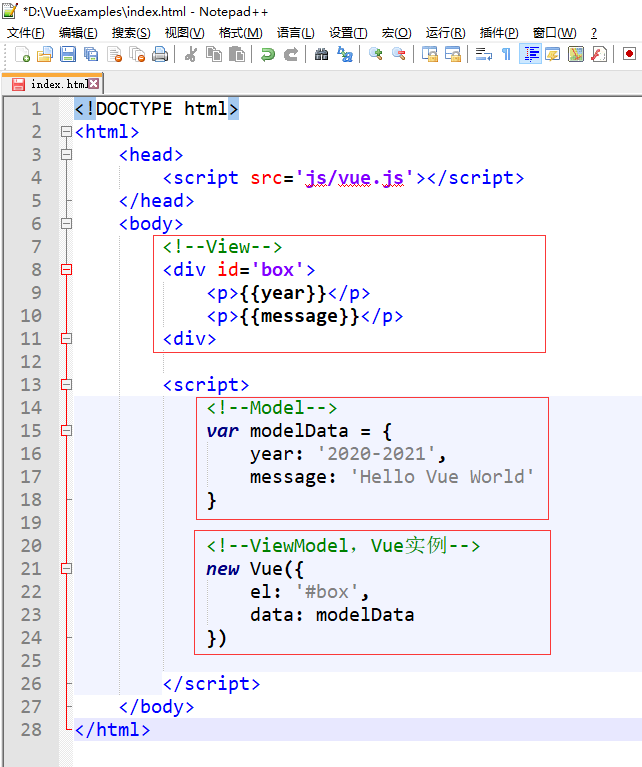
Task: Toggle show all characters pilcrow icon
Action: click(x=506, y=54)
